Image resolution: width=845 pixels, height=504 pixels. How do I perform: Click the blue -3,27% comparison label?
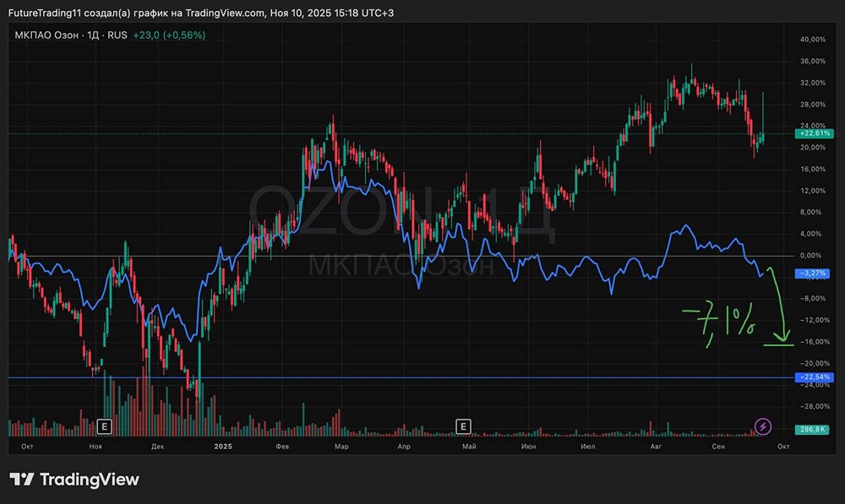815,274
